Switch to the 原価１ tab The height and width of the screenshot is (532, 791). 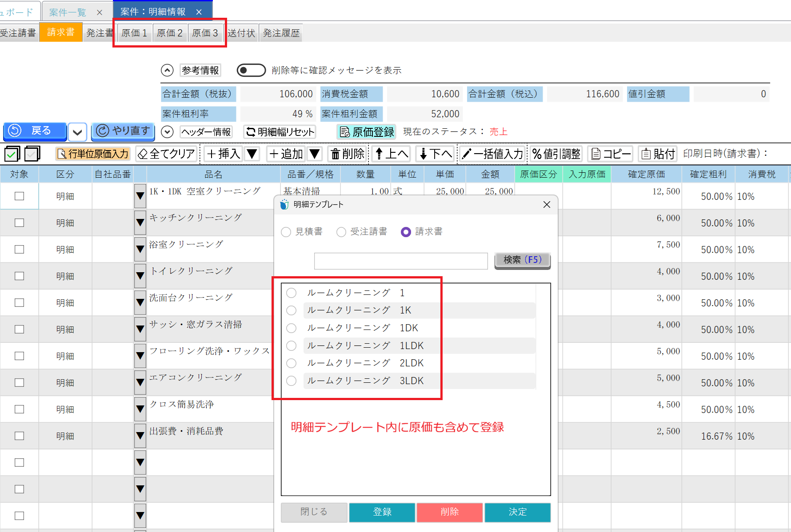(x=134, y=33)
